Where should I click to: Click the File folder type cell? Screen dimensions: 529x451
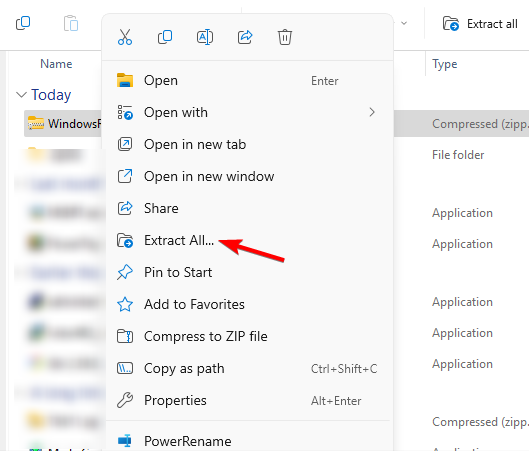(458, 155)
